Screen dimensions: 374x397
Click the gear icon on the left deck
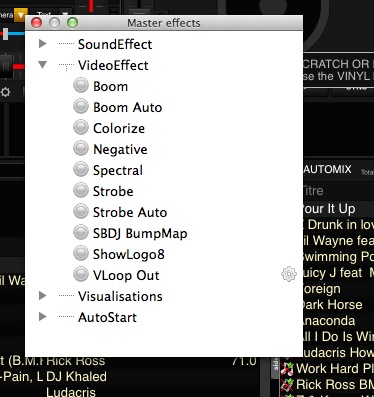5,92
